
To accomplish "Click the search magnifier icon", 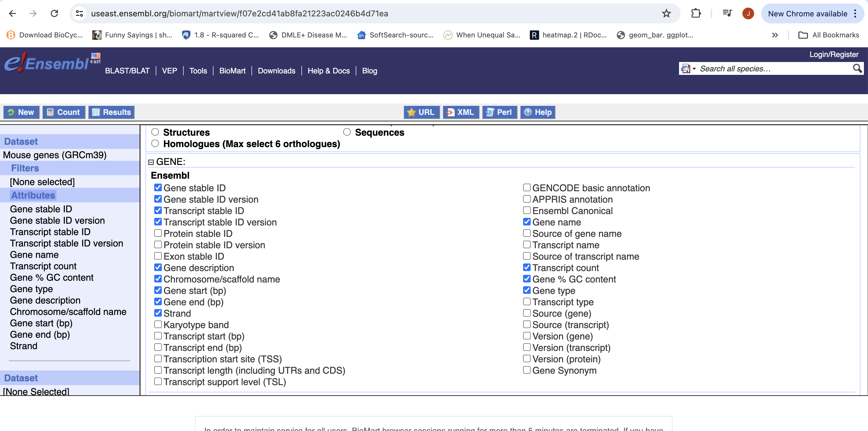I will [857, 69].
